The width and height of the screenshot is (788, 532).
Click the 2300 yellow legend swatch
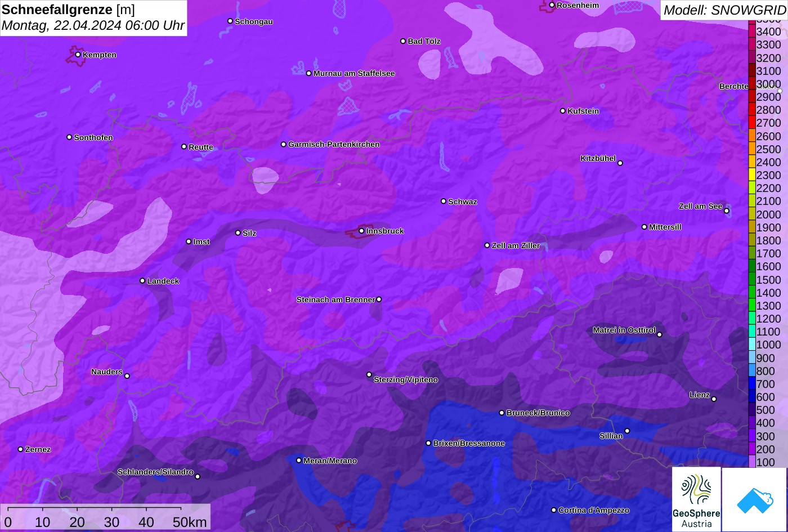point(752,175)
